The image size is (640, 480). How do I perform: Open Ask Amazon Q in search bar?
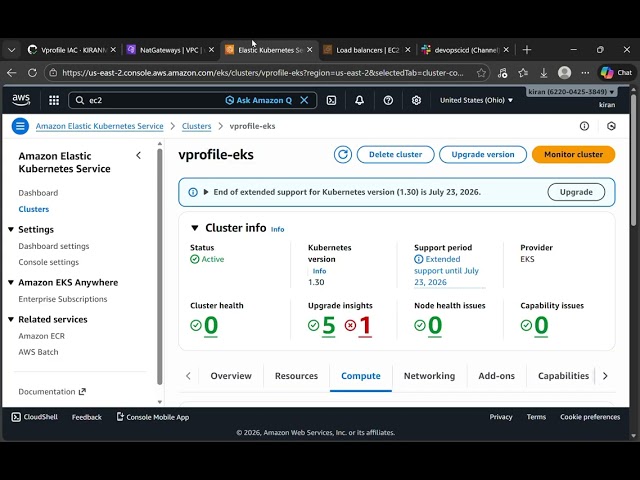pos(259,100)
